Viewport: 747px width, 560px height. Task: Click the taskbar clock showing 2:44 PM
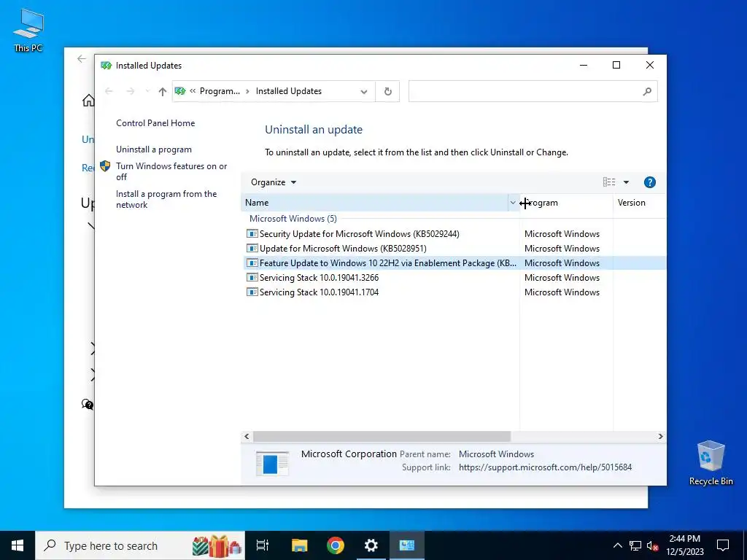[684, 545]
